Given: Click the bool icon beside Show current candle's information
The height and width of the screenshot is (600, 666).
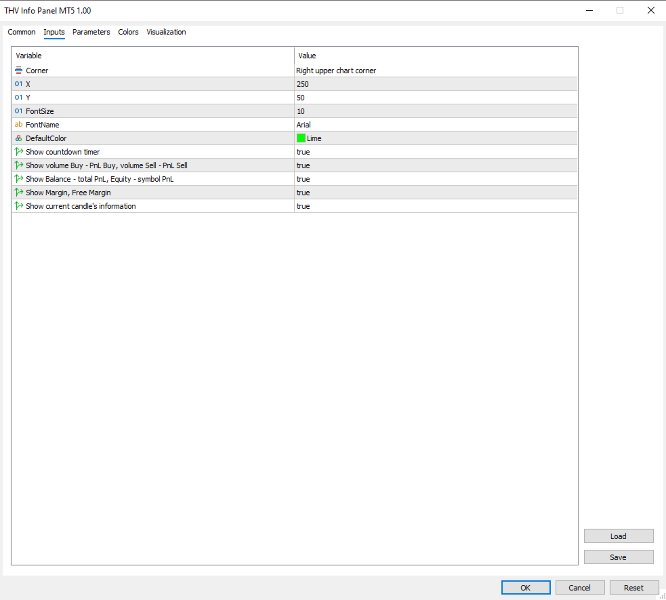Looking at the screenshot, I should [x=19, y=206].
